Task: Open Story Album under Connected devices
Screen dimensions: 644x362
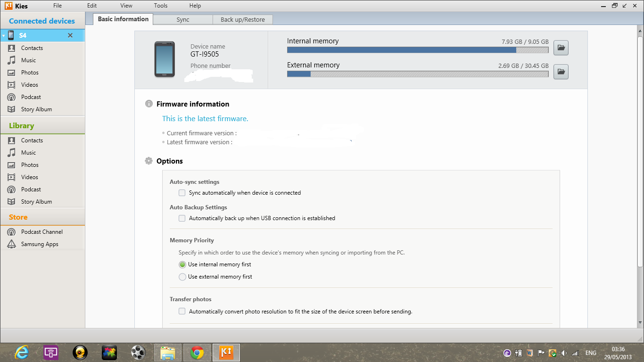Action: pos(36,109)
